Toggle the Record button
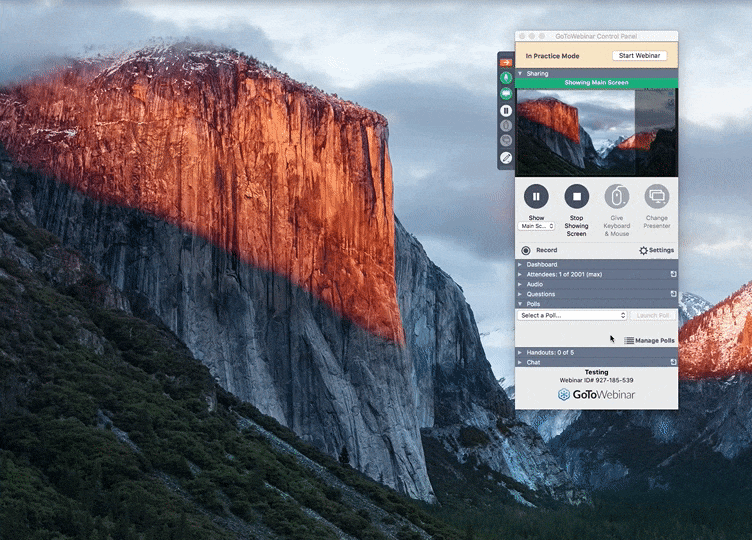The width and height of the screenshot is (752, 540). tap(527, 250)
